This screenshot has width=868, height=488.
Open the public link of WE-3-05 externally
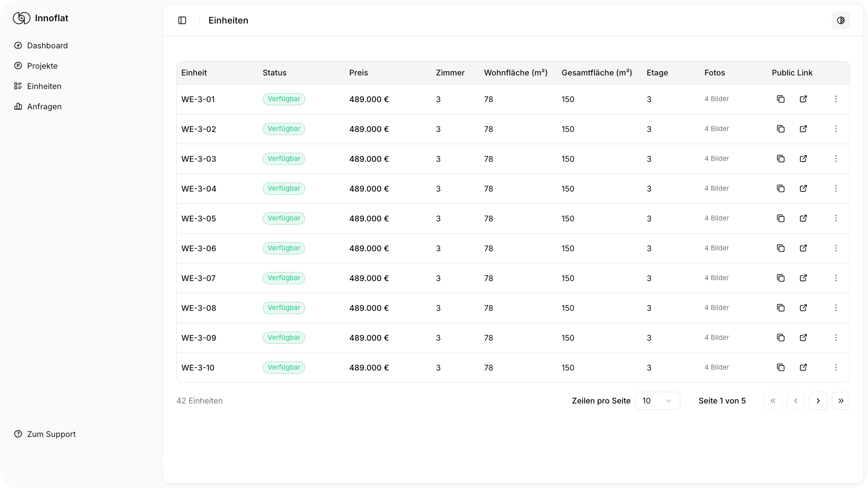pos(803,218)
